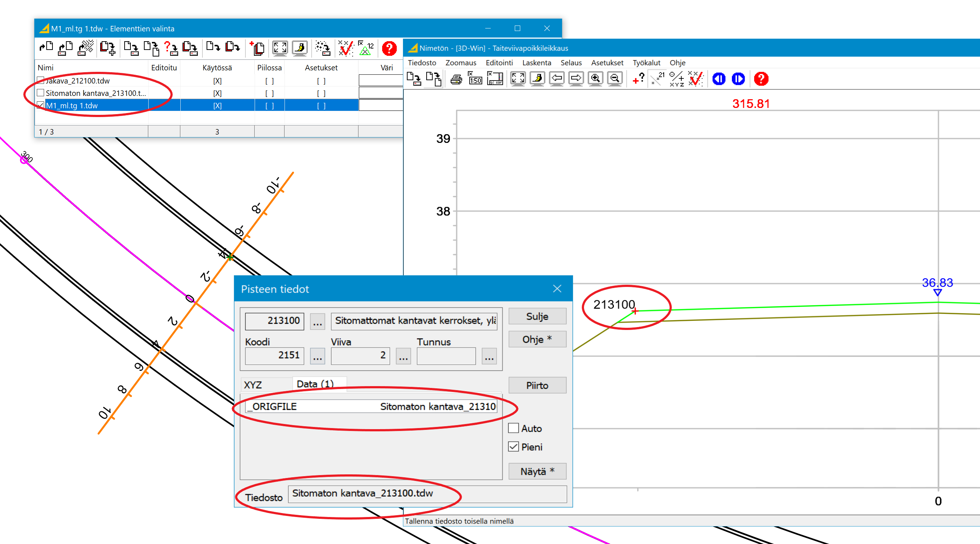Open the Laskenta menu

[536, 63]
